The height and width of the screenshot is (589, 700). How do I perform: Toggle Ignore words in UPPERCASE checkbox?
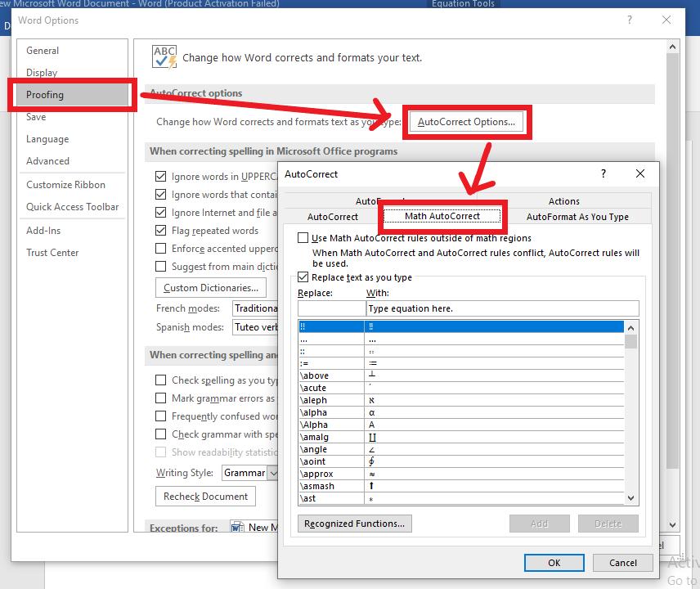click(161, 177)
